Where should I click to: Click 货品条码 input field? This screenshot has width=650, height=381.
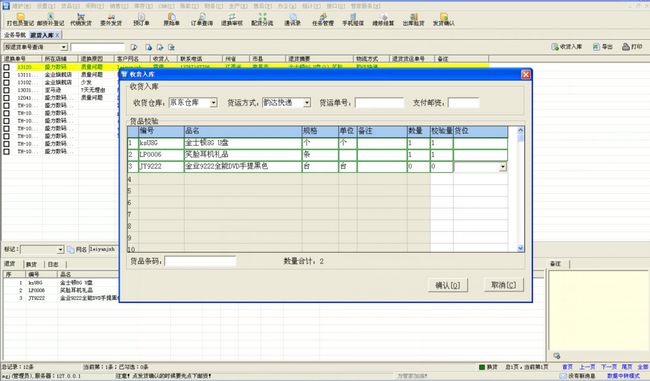[x=200, y=261]
